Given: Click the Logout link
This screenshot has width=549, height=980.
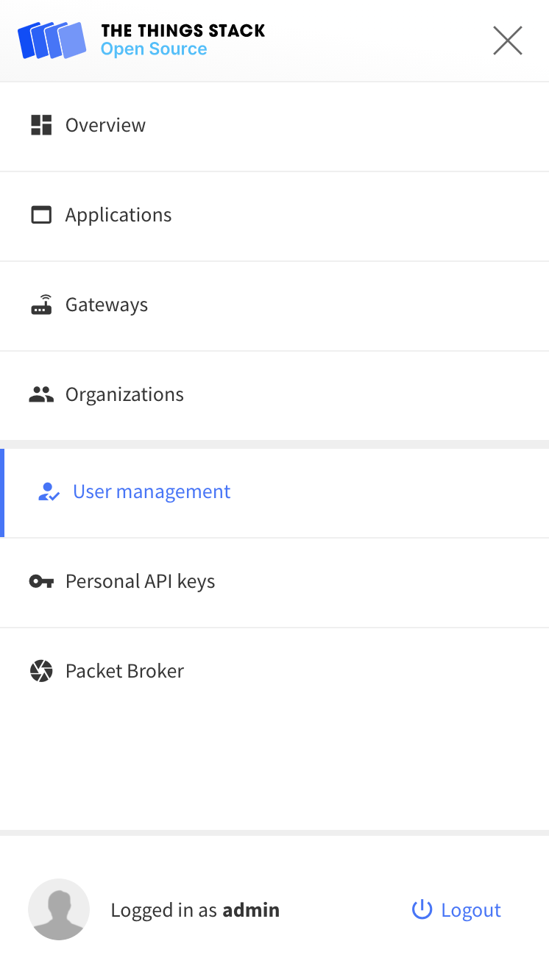Looking at the screenshot, I should (471, 909).
